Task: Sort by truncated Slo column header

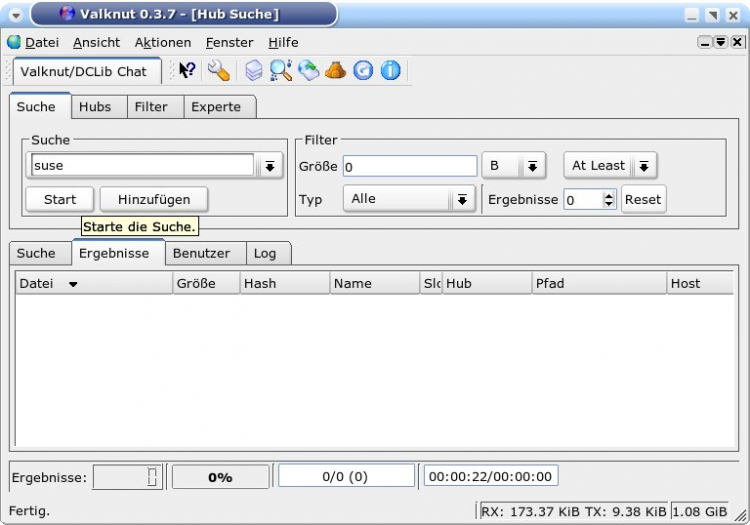Action: [431, 283]
